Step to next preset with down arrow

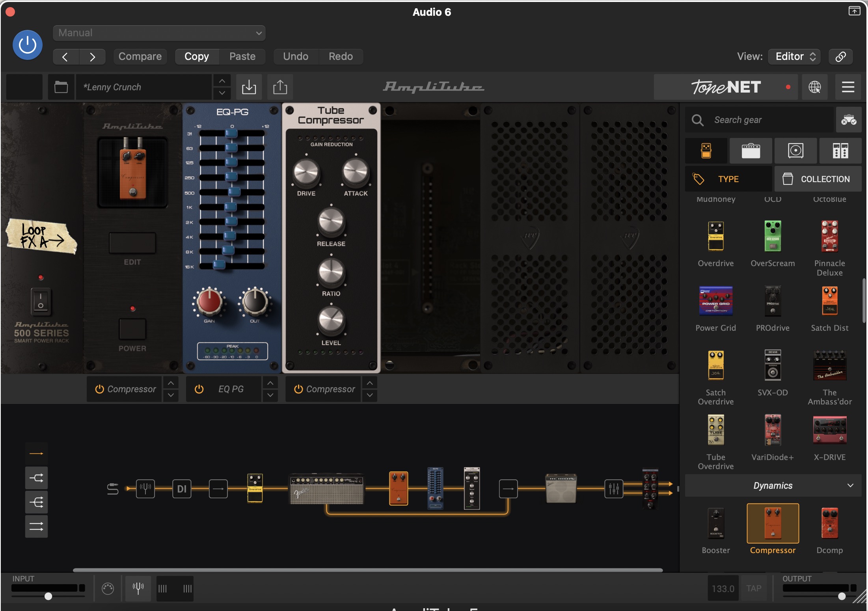222,93
